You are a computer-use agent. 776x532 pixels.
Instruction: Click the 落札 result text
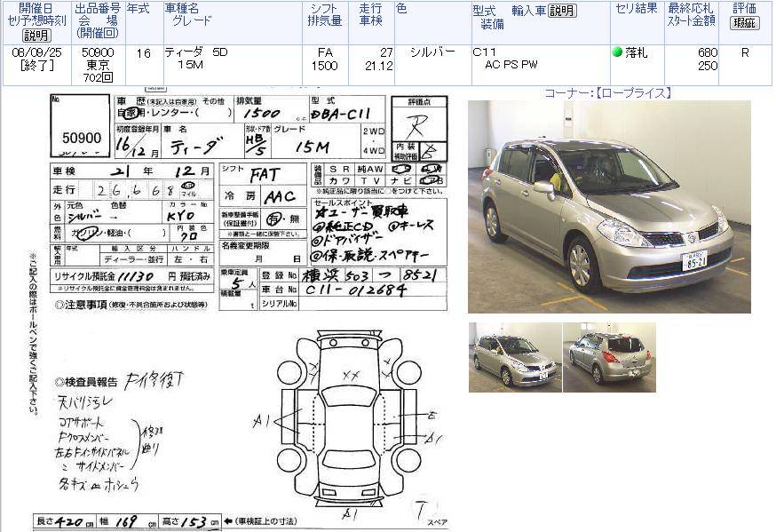(636, 52)
